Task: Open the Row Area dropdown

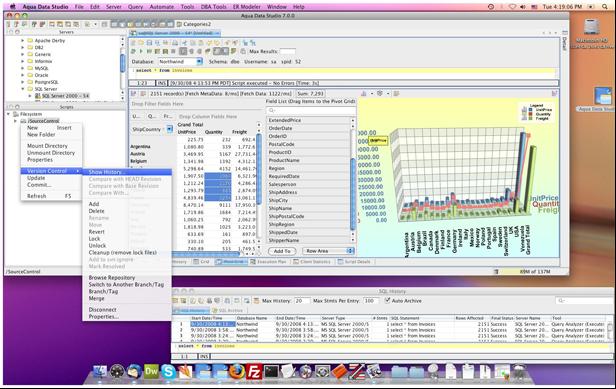Action: (x=328, y=251)
